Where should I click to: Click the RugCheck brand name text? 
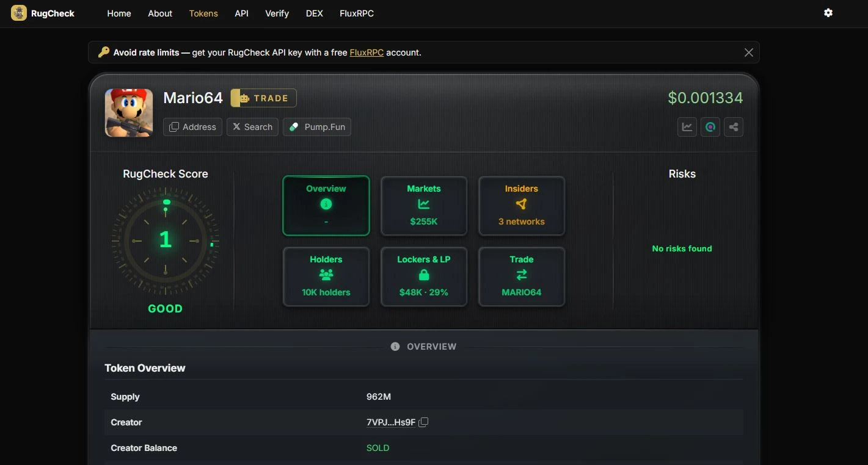point(53,13)
